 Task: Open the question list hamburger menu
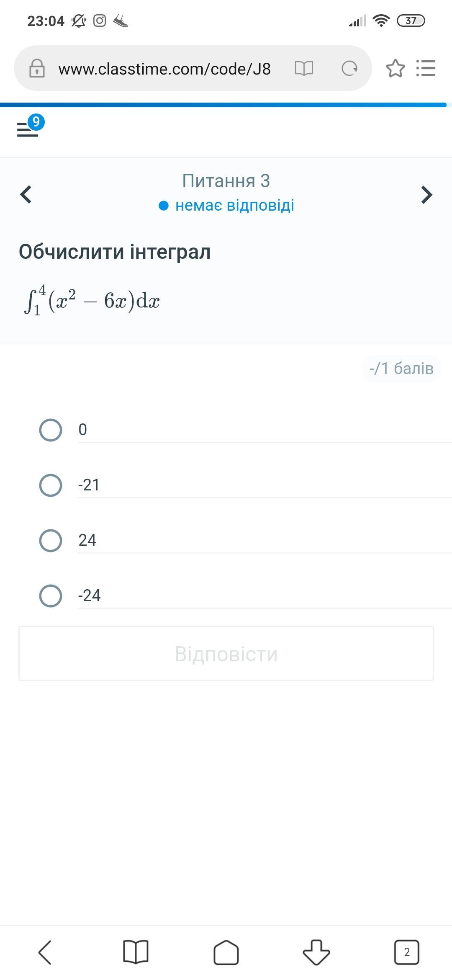tap(28, 129)
